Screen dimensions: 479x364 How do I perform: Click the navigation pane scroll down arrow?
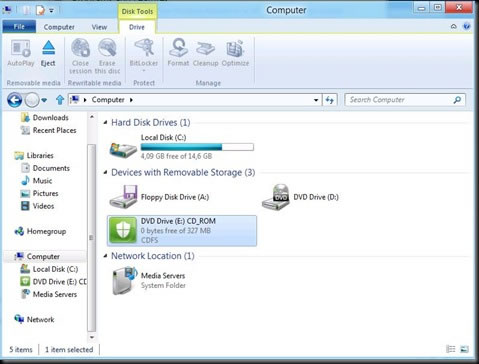tap(92, 337)
